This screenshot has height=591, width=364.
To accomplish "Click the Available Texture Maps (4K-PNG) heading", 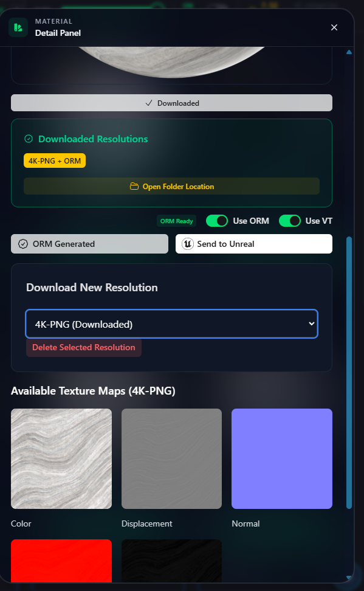I will tap(93, 390).
